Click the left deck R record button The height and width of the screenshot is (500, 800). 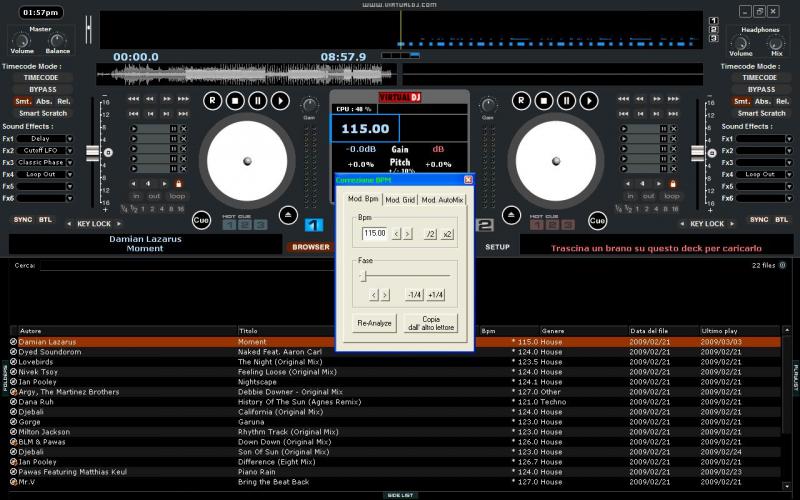point(212,101)
